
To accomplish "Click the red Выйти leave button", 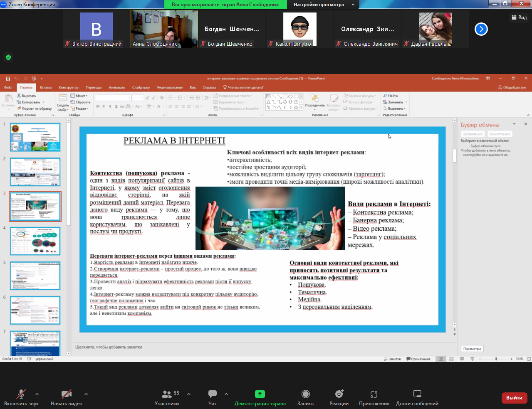I will click(x=514, y=398).
